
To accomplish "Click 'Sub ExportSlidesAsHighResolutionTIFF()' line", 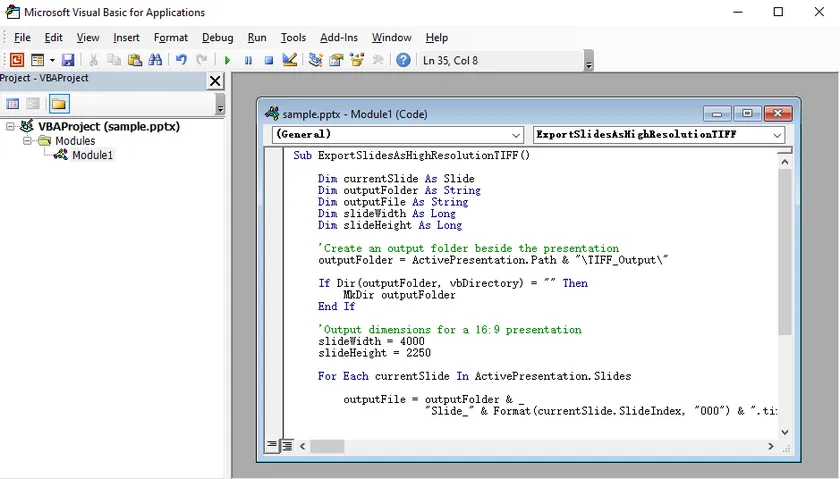I will pos(411,155).
